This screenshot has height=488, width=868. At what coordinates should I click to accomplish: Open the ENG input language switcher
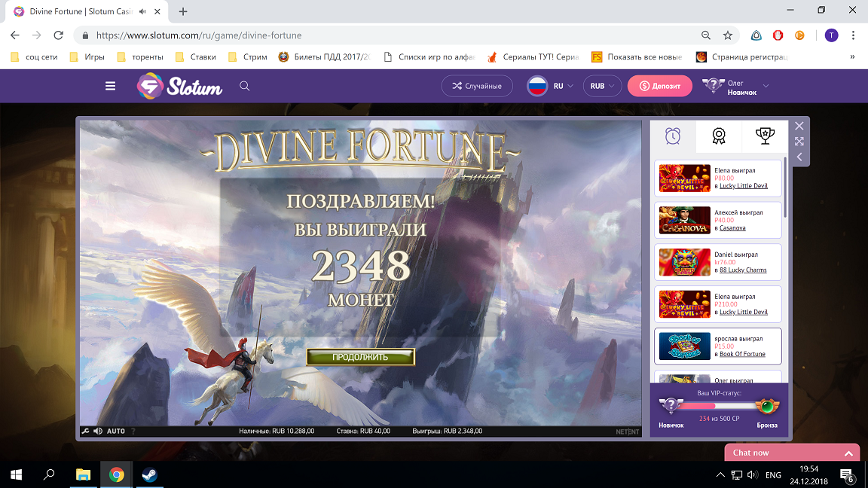(x=773, y=474)
